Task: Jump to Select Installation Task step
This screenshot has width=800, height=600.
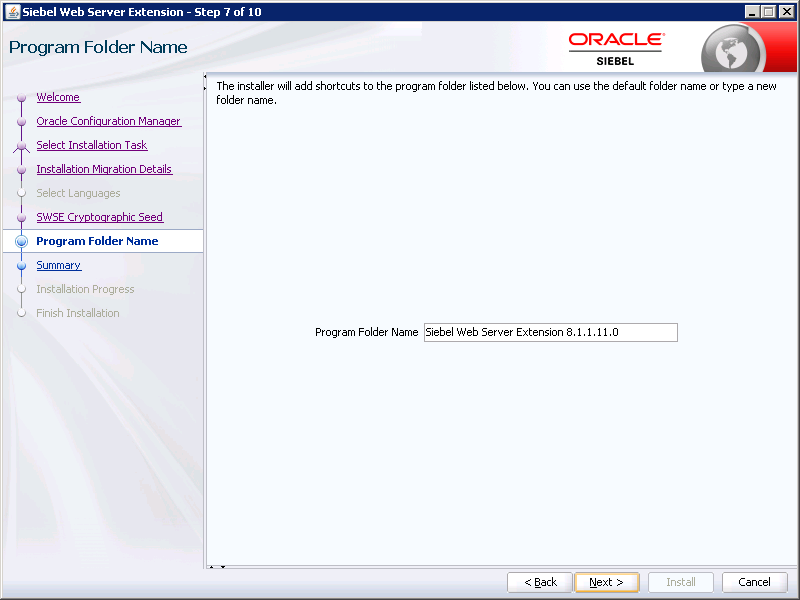Action: tap(92, 145)
